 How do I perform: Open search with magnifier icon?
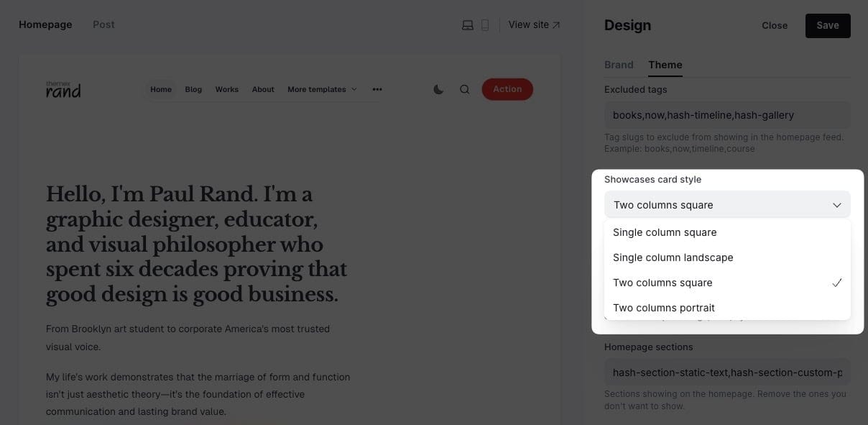click(x=465, y=89)
